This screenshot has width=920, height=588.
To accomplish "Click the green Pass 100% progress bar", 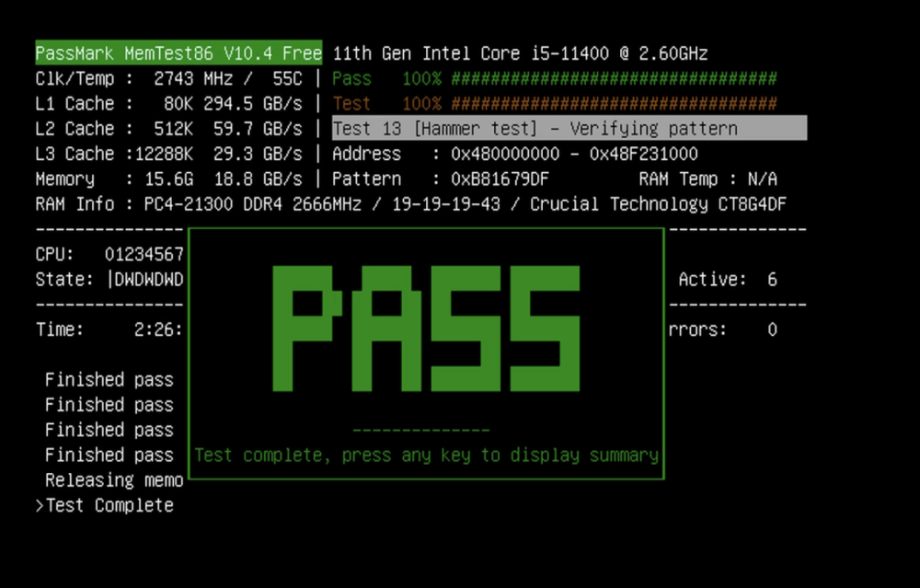I will pyautogui.click(x=614, y=78).
